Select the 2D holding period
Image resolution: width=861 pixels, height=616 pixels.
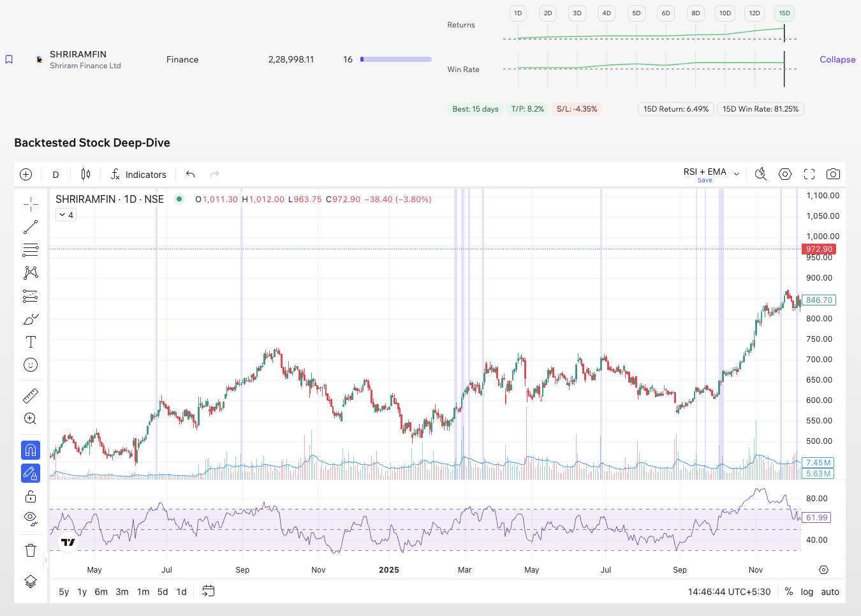point(548,13)
